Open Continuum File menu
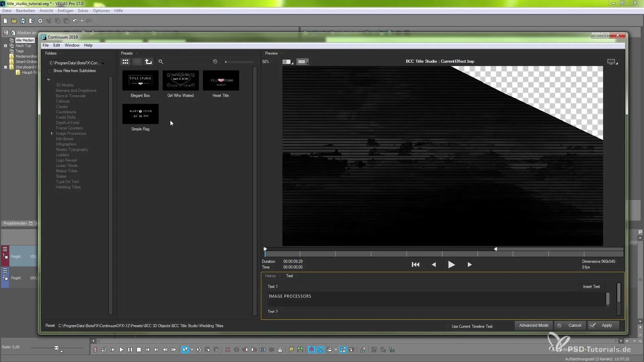Screen dimensions: 644x362 pos(46,45)
